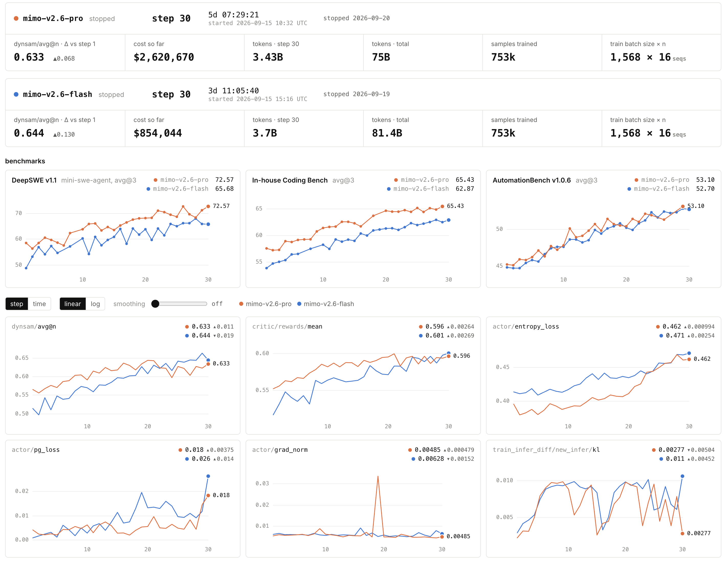Click the 0.596 ▲0.00264 rewards legend value

pos(446,327)
